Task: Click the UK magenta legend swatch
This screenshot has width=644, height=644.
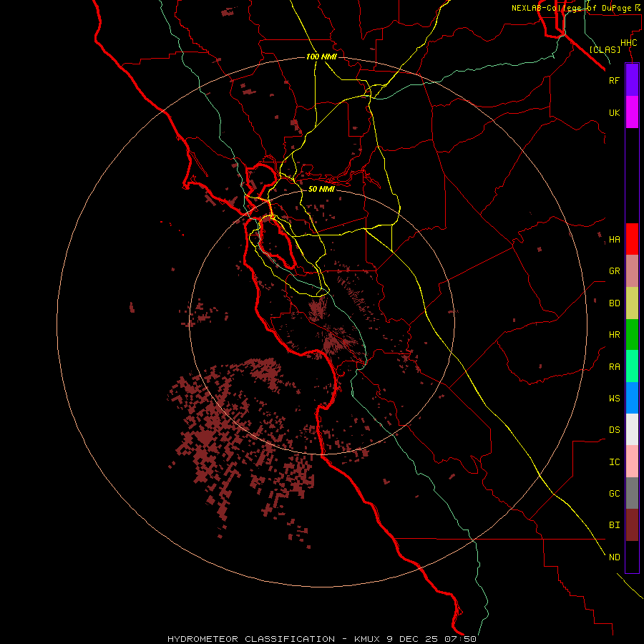Action: [x=632, y=112]
